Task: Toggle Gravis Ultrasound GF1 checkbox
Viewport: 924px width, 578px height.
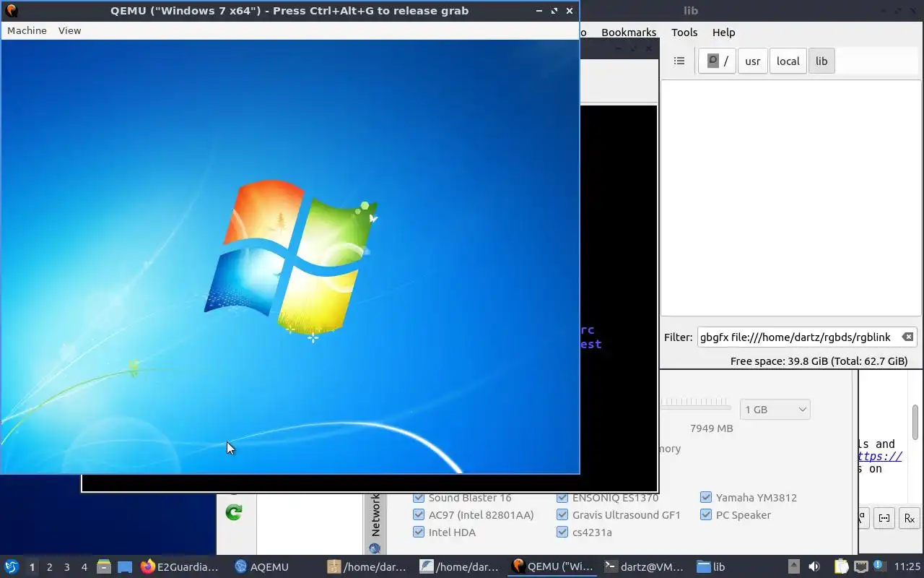Action: (x=562, y=514)
